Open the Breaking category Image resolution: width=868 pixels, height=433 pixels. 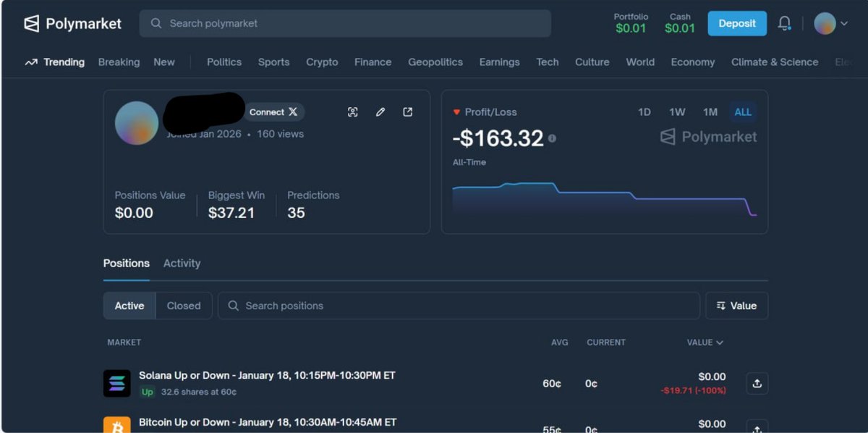pos(119,62)
